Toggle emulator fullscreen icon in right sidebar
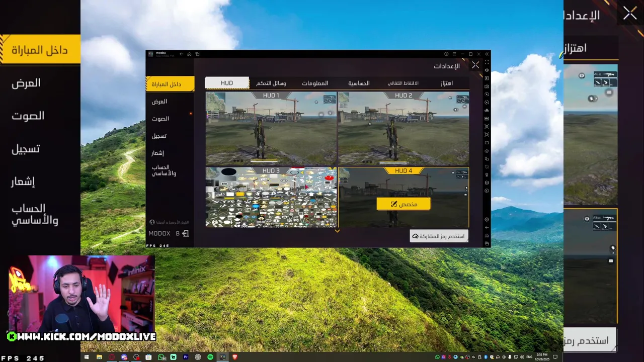Image resolution: width=644 pixels, height=362 pixels. tap(487, 62)
